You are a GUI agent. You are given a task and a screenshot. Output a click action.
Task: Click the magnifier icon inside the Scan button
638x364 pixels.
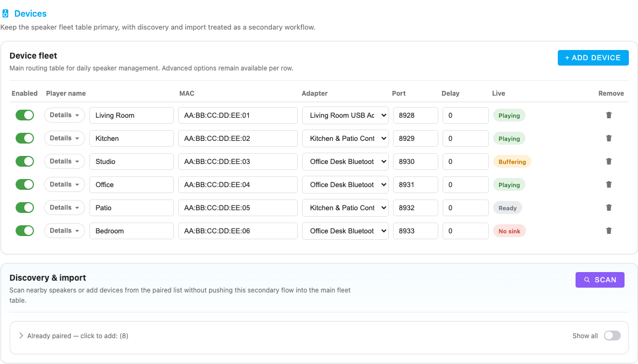tap(587, 280)
